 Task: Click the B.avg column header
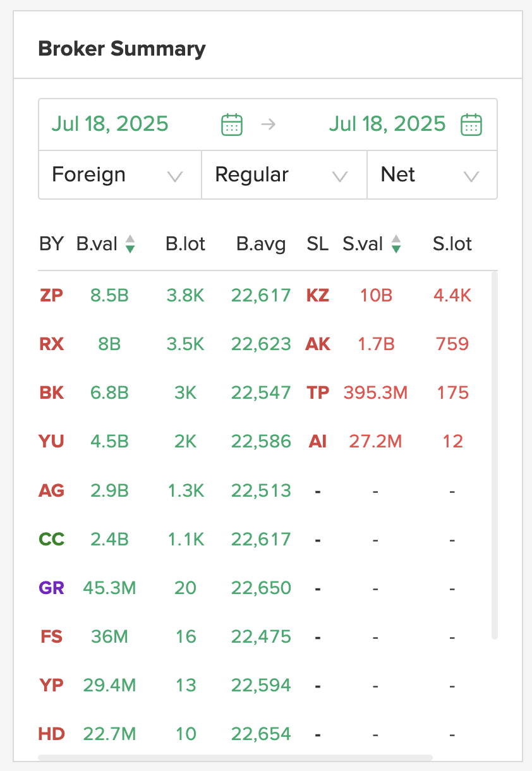261,244
